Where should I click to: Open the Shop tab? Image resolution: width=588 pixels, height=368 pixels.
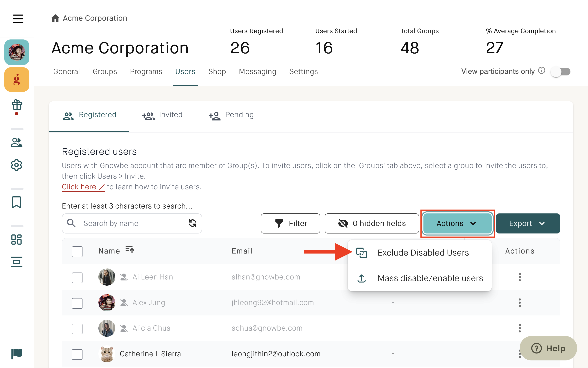click(x=217, y=72)
